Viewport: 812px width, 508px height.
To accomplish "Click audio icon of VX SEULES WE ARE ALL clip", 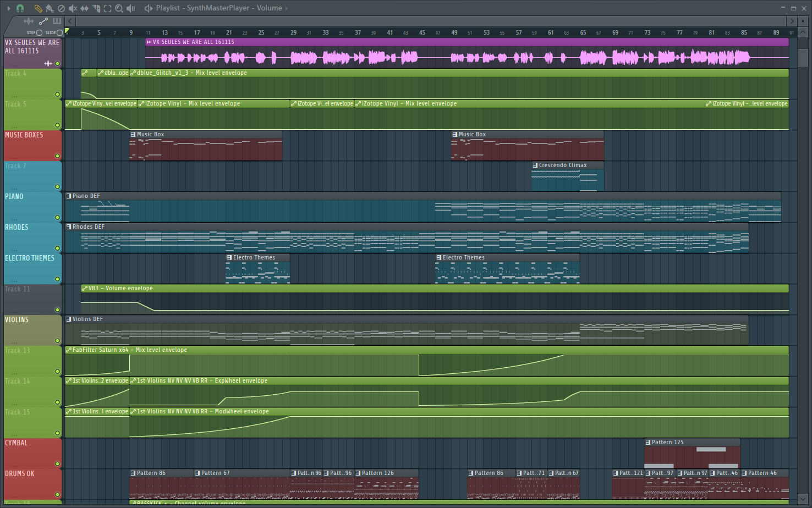I will 149,42.
